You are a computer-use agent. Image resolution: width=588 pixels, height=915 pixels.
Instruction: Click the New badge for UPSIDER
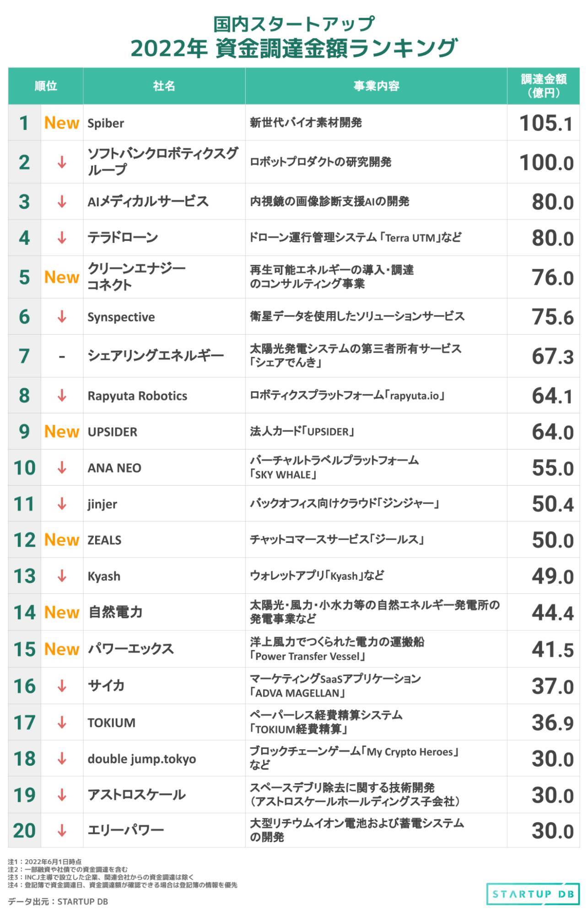pos(62,431)
